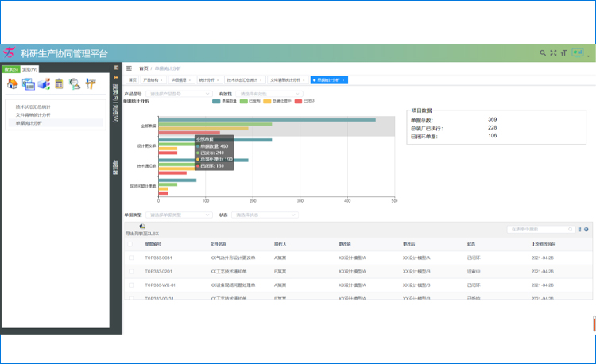Close the 产品结构 page tab
This screenshot has width=596, height=364.
[162, 80]
